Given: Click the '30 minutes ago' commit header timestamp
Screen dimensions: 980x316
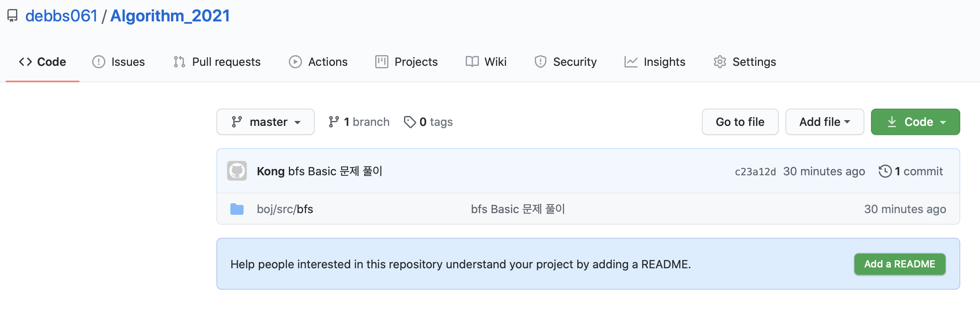Looking at the screenshot, I should click(824, 171).
